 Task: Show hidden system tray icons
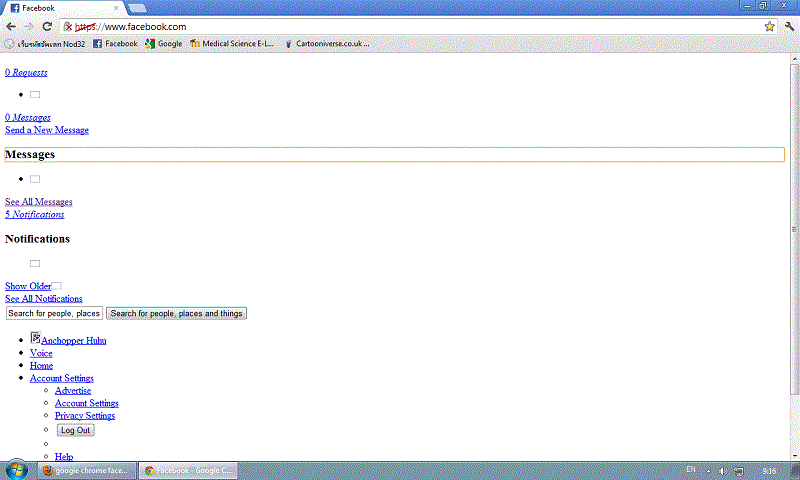[708, 471]
